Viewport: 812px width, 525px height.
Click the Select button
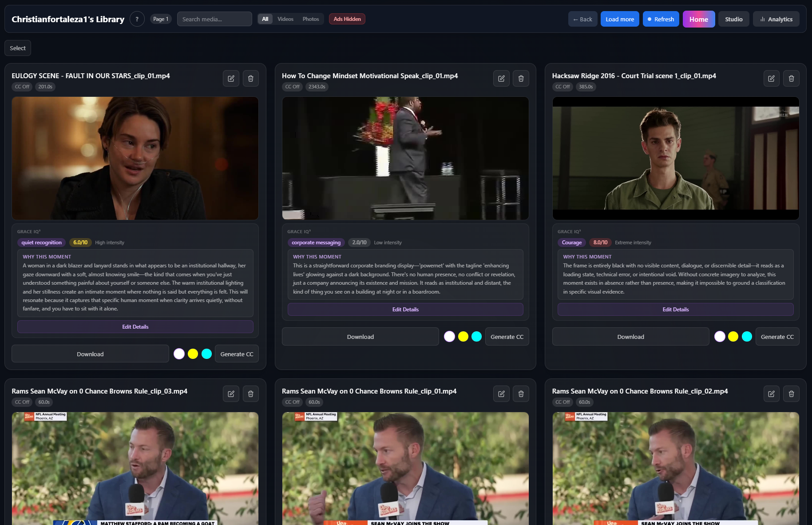pos(18,48)
